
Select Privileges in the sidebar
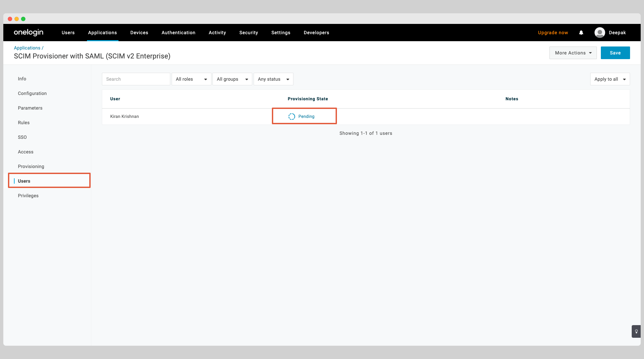[28, 196]
